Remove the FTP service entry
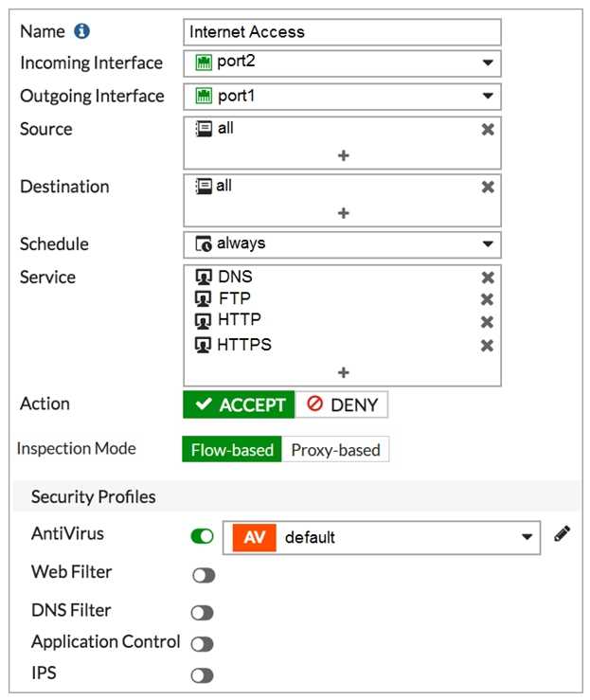Viewport: 590px width, 700px height. tap(488, 299)
